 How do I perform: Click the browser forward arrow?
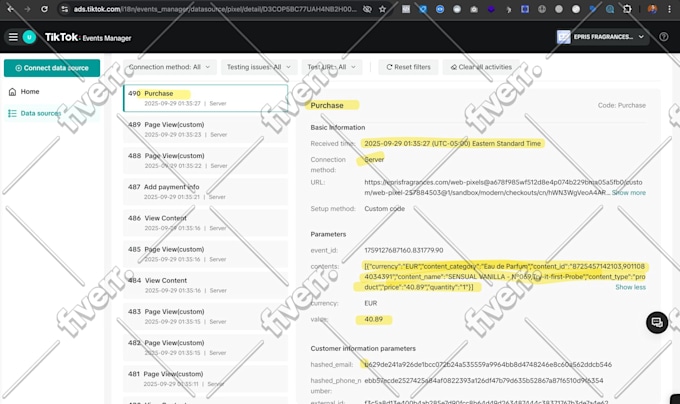click(x=27, y=9)
